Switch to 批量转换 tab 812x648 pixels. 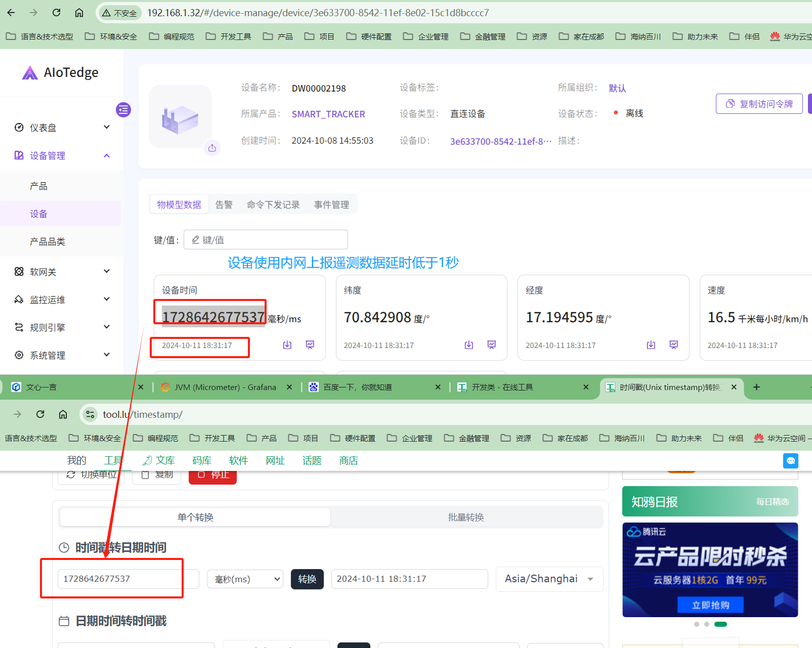click(465, 517)
